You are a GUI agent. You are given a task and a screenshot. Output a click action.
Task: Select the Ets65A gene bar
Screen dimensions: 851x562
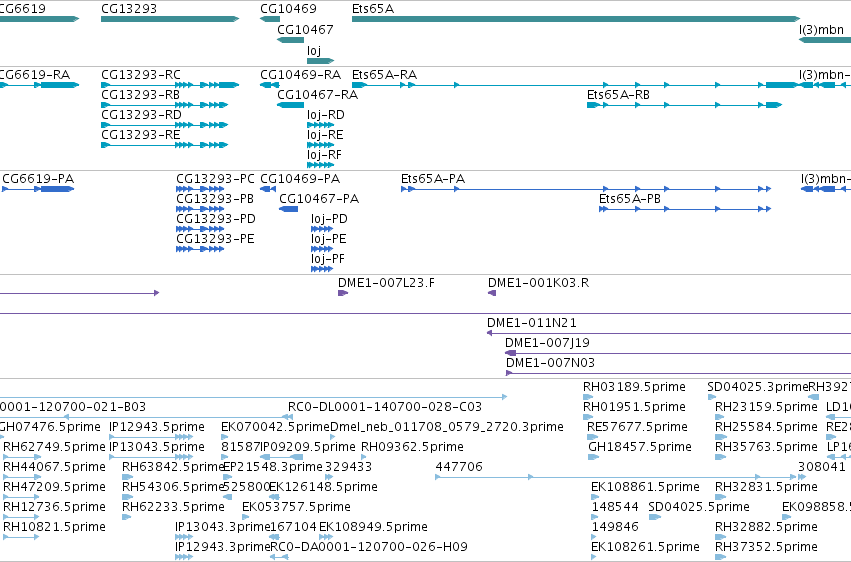coord(576,19)
